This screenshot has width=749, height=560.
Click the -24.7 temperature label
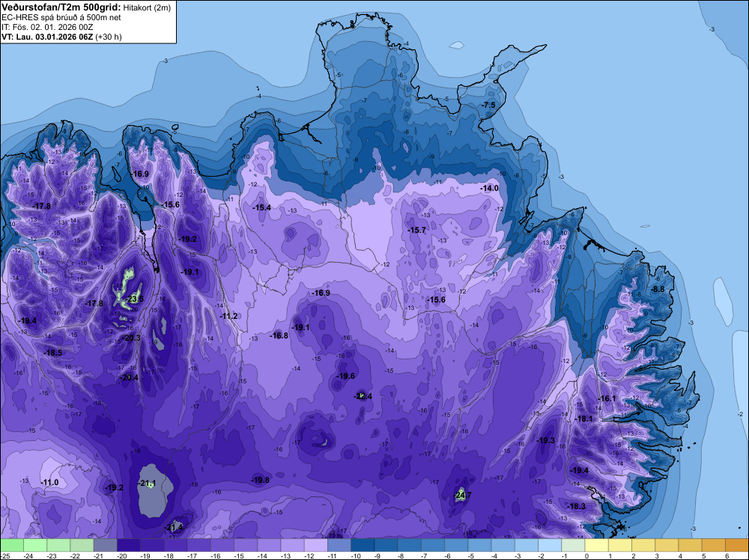point(462,495)
